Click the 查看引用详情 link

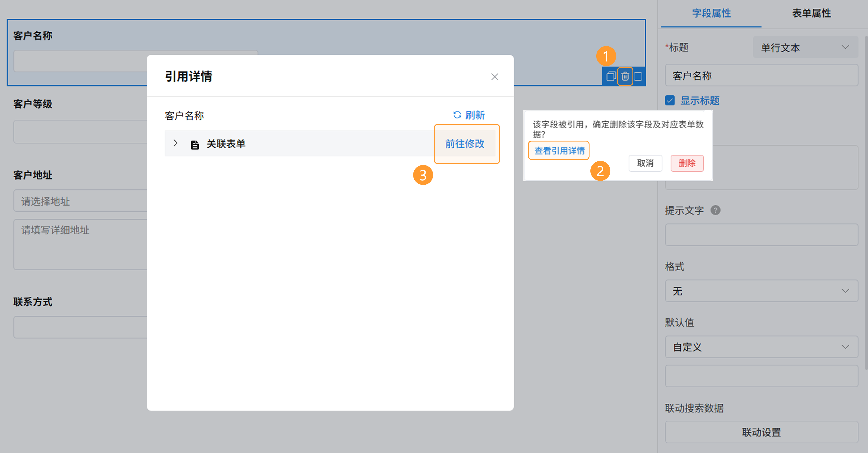[559, 151]
